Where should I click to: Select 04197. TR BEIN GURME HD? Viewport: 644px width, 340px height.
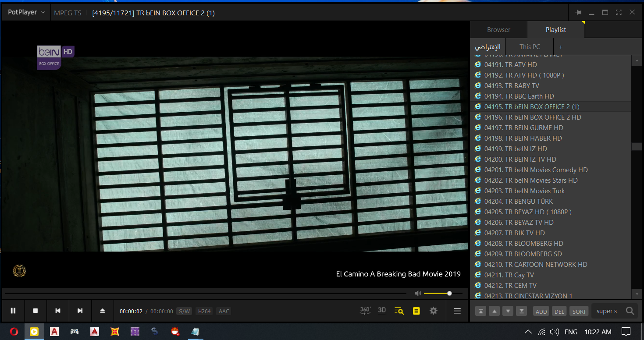pos(551,127)
